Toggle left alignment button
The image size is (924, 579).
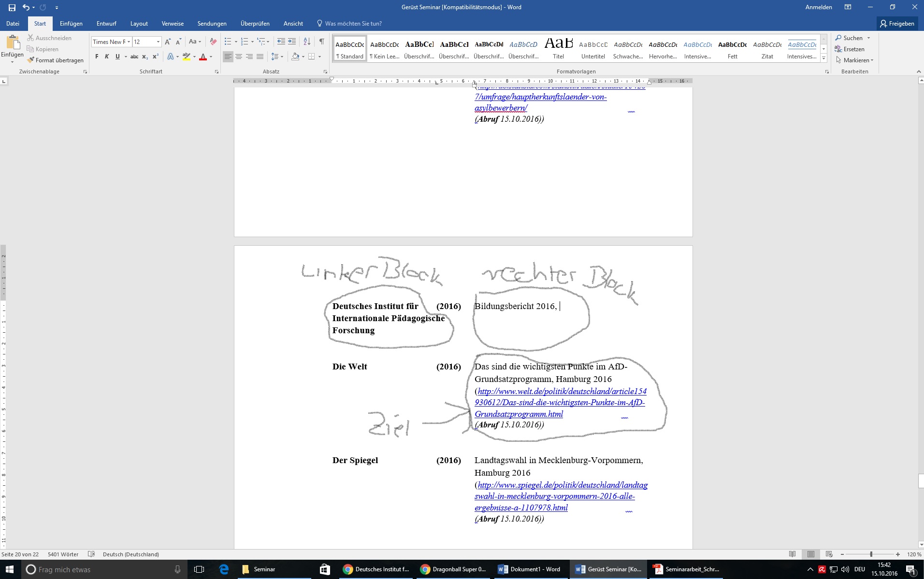228,56
